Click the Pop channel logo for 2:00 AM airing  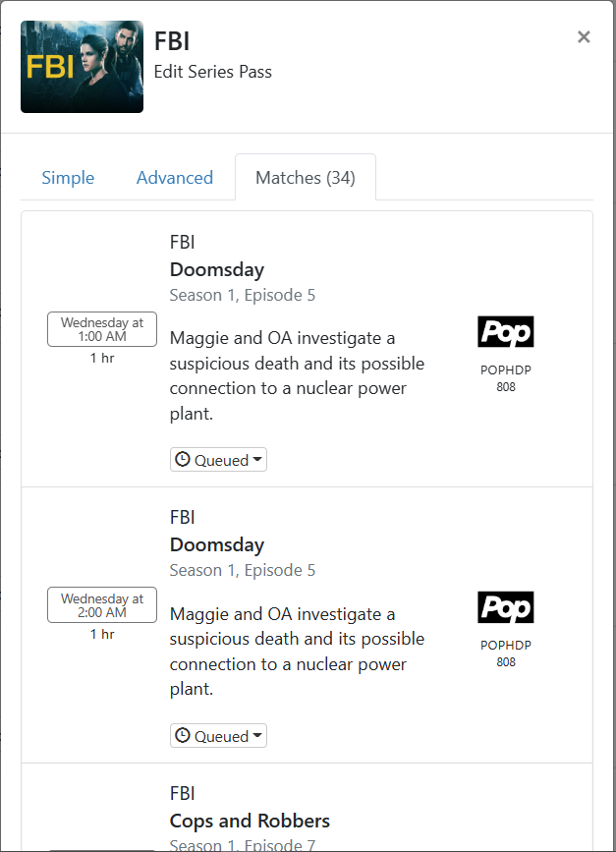505,607
